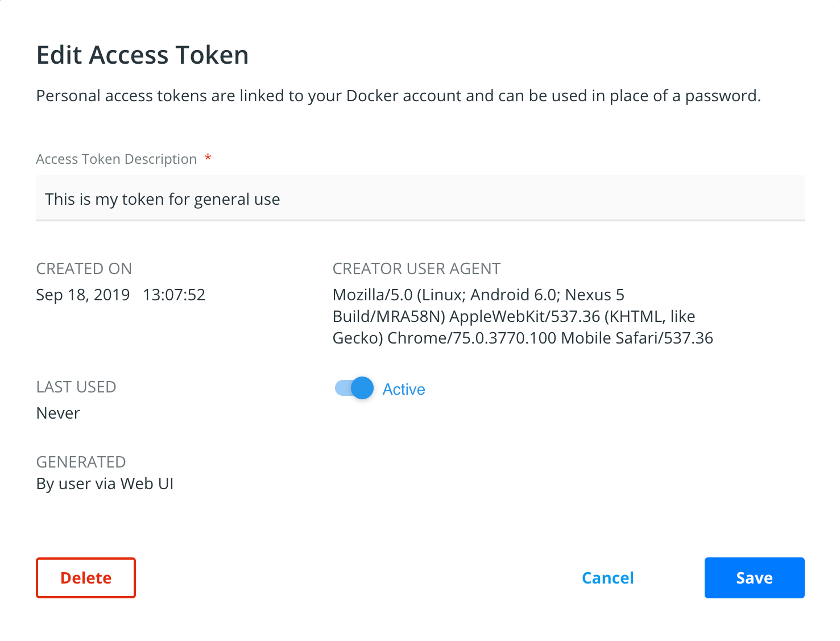Cancel editing the access token
The height and width of the screenshot is (641, 840).
click(607, 578)
